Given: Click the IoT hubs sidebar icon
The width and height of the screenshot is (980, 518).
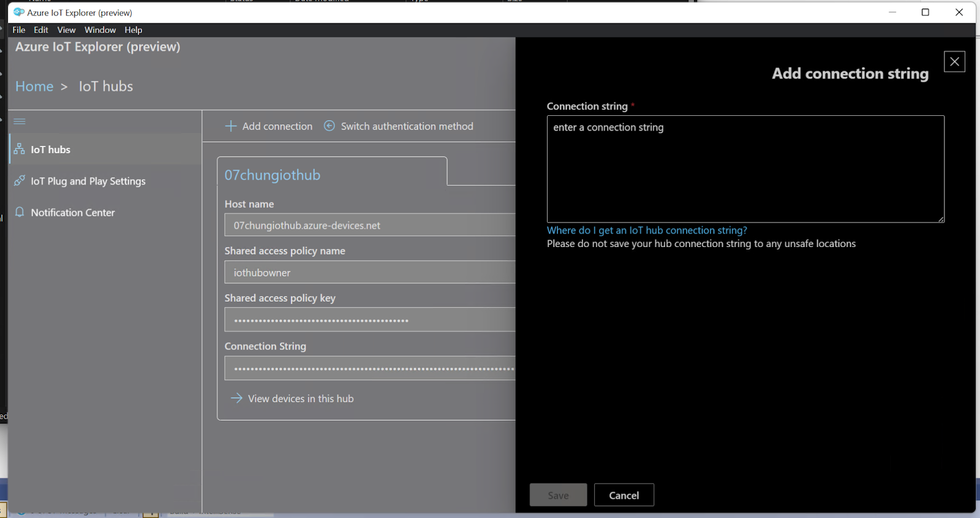Looking at the screenshot, I should [x=20, y=149].
